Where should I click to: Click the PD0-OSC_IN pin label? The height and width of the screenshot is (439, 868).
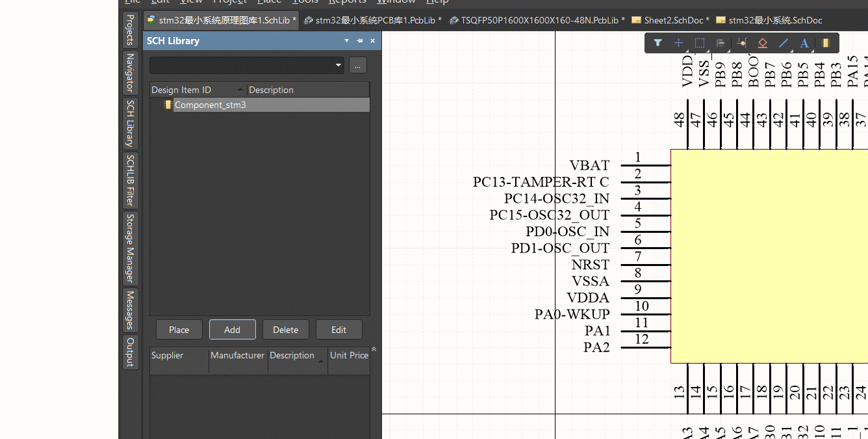click(x=568, y=232)
